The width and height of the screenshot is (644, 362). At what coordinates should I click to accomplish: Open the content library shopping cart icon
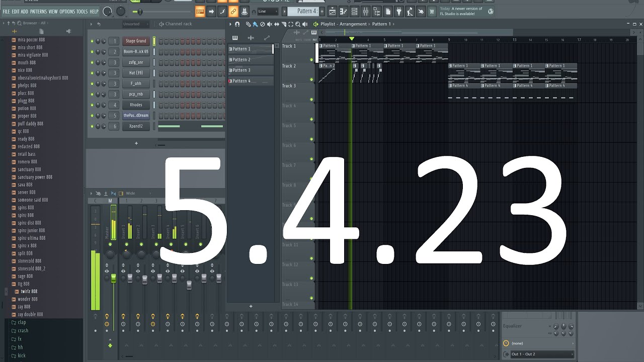click(432, 11)
